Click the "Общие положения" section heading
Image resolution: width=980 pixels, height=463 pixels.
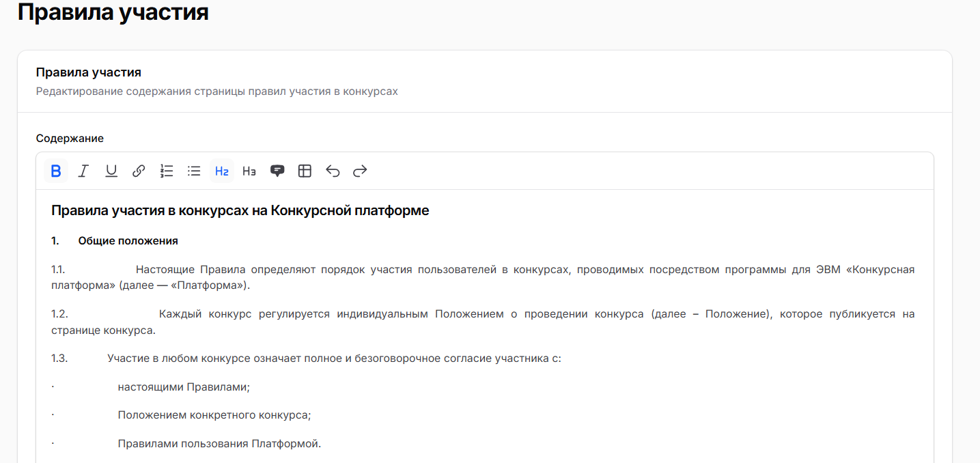[x=128, y=241]
